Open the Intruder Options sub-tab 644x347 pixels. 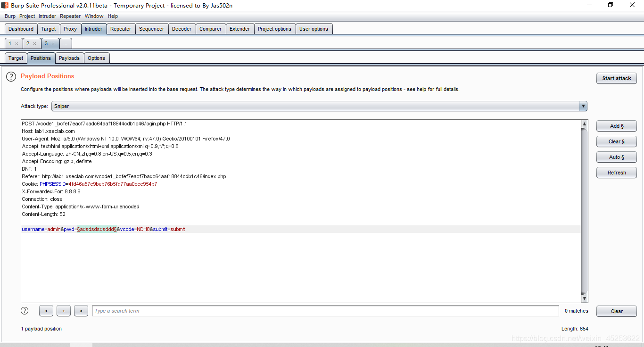tap(96, 58)
